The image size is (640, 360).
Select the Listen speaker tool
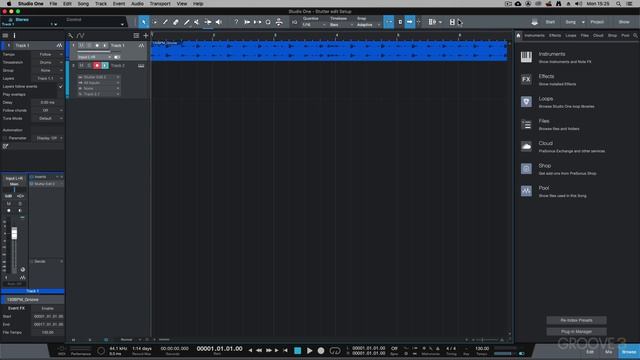219,22
